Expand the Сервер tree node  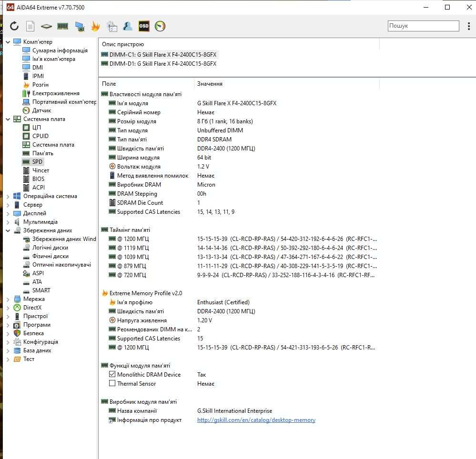pos(8,205)
